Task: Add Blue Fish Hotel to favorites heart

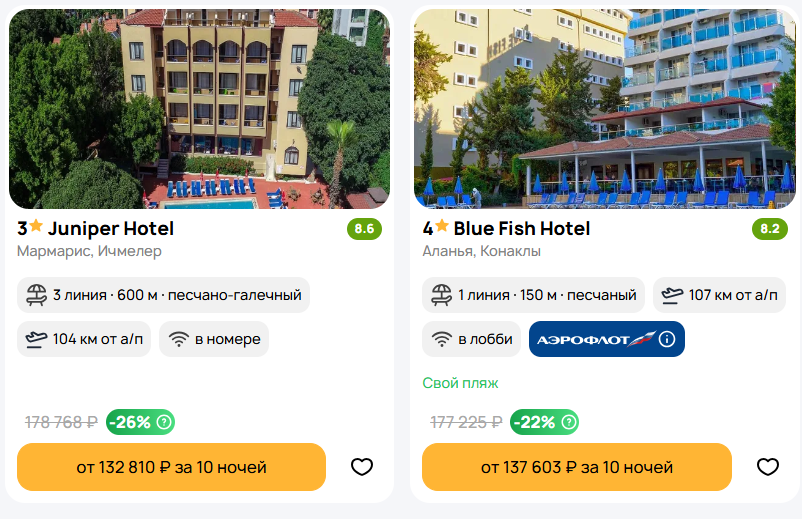Action: pyautogui.click(x=768, y=467)
